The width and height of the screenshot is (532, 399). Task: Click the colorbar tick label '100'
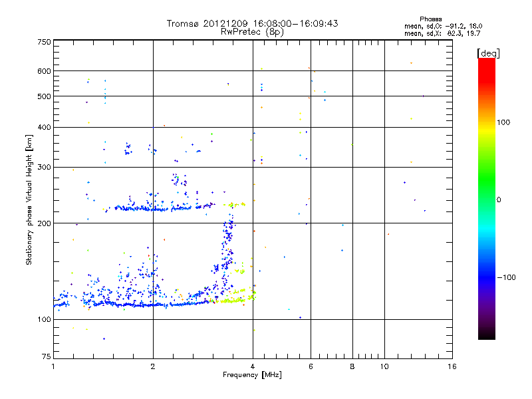point(503,122)
